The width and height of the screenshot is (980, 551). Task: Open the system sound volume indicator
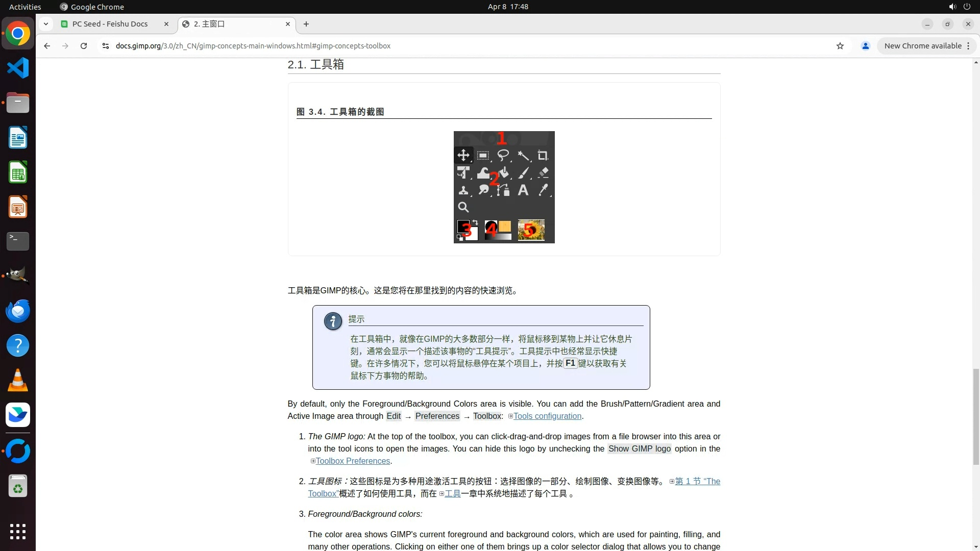[x=952, y=7]
